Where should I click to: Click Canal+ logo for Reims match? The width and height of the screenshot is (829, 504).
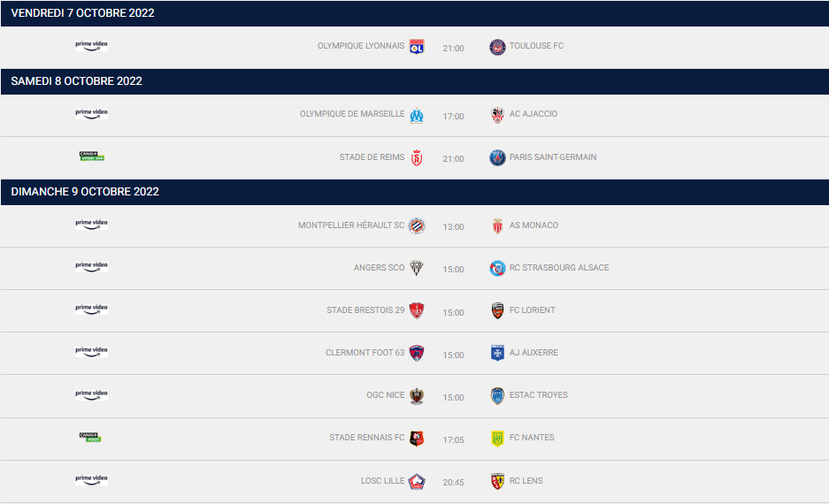tap(92, 157)
